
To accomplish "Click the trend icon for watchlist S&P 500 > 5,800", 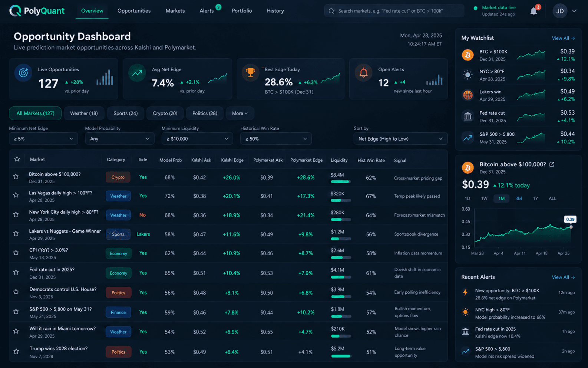I will 468,138.
